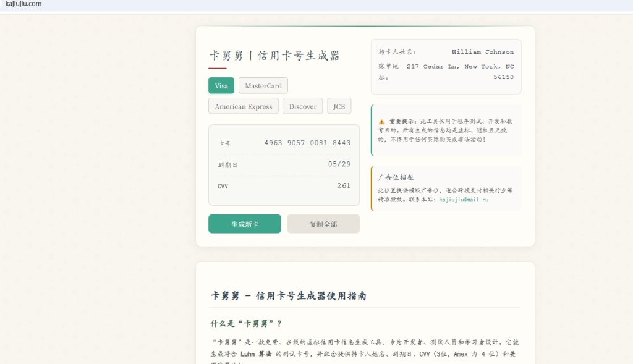The image size is (633, 364).
Task: Click the card number 4963 9057 0081 8443
Action: tap(307, 143)
